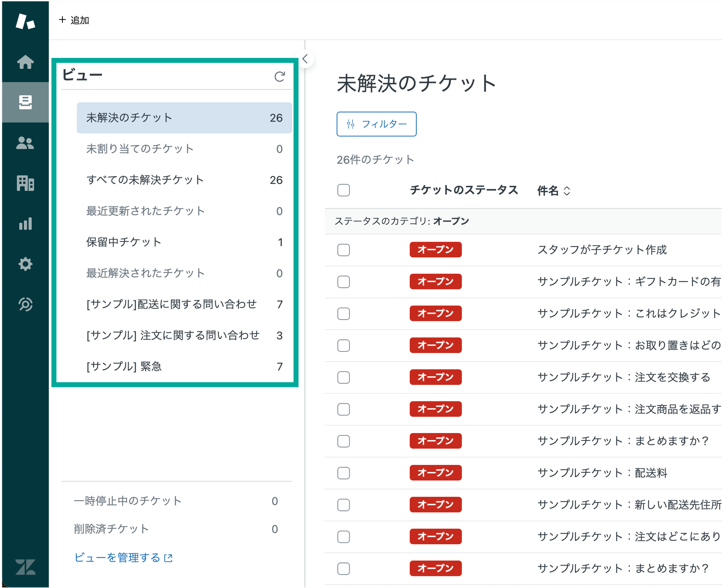Collapse the ステータスのカテゴリ：オープン group
This screenshot has height=588, width=722.
coord(402,221)
